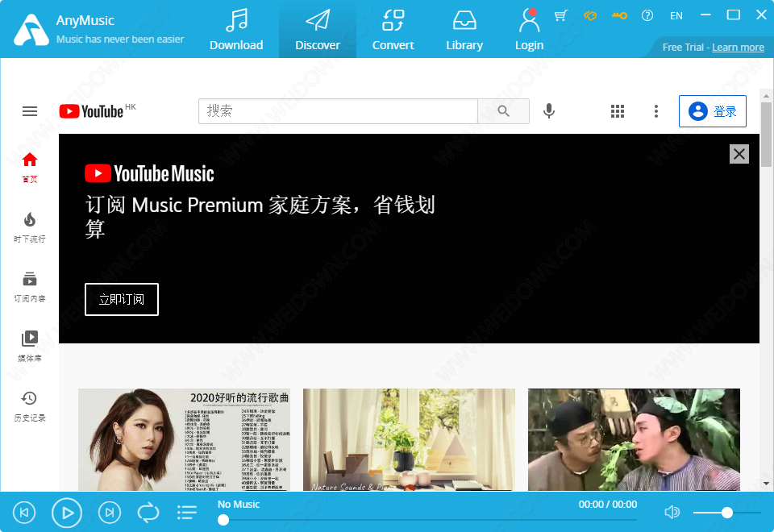Click the play button in player bar

point(67,513)
